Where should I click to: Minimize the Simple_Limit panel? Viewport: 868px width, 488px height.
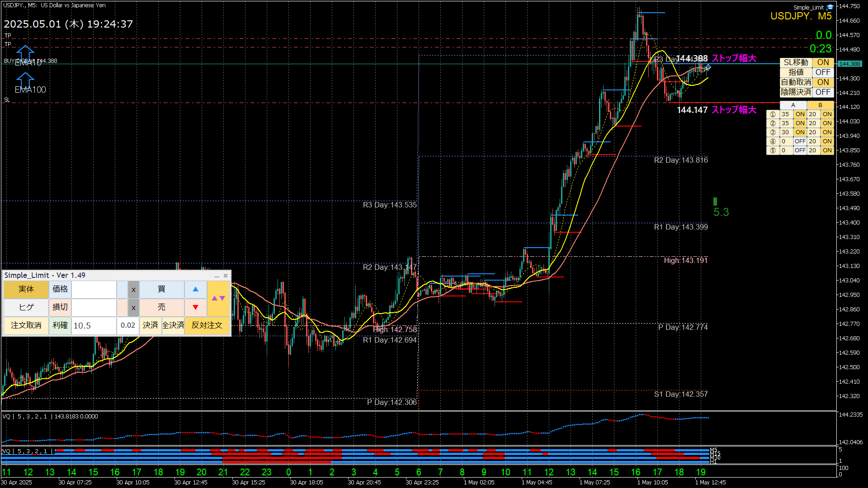[x=217, y=276]
